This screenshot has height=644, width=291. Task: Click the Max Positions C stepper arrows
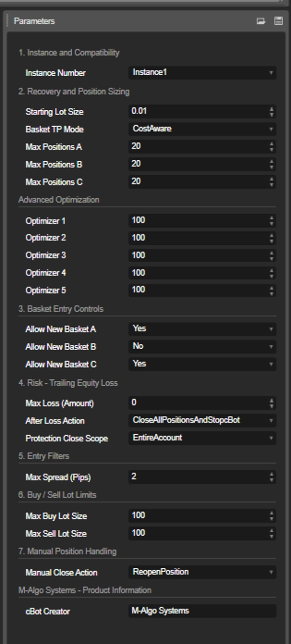click(x=272, y=182)
